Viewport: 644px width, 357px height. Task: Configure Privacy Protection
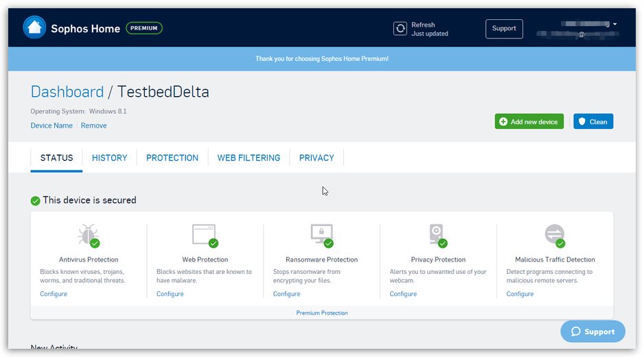click(403, 294)
